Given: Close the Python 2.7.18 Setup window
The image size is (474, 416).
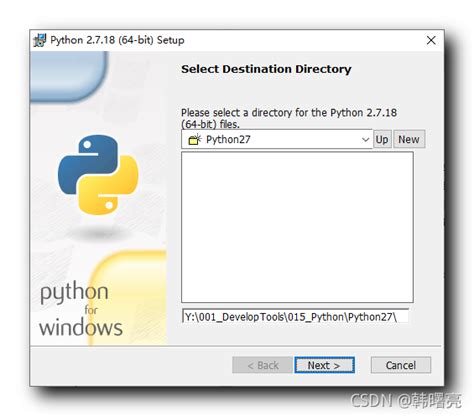Looking at the screenshot, I should [431, 40].
